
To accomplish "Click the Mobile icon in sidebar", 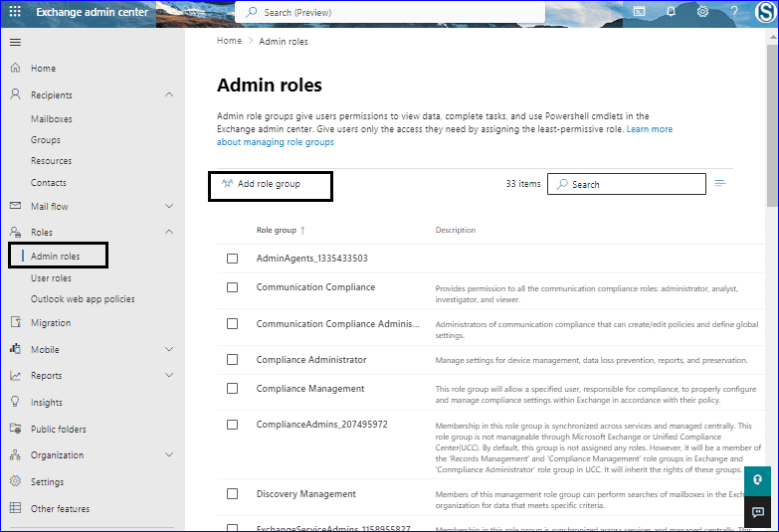I will 15,349.
